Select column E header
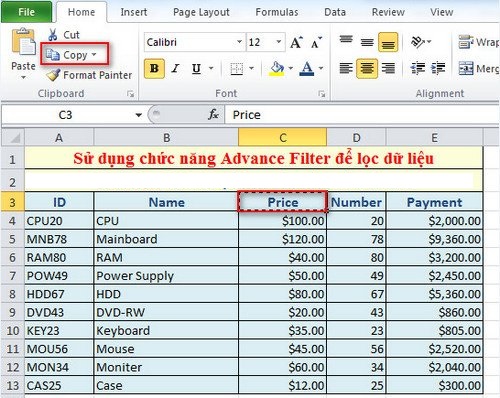The width and height of the screenshot is (500, 398). pyautogui.click(x=434, y=137)
